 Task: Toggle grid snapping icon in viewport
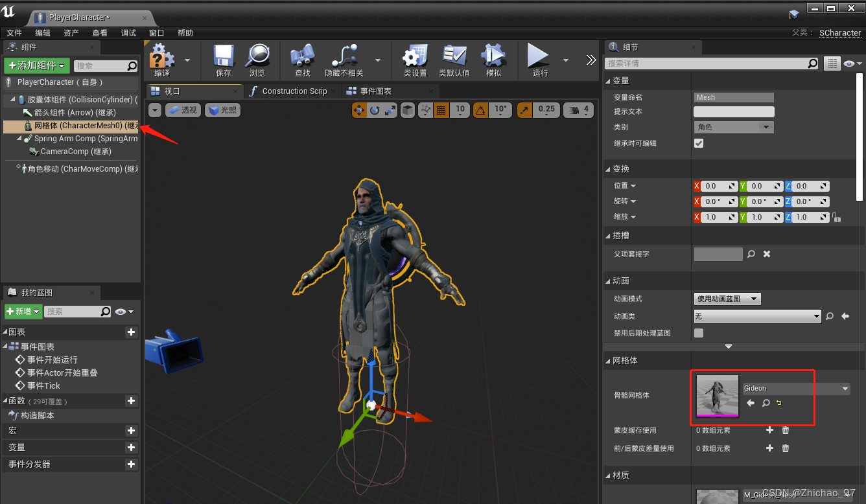click(x=441, y=110)
